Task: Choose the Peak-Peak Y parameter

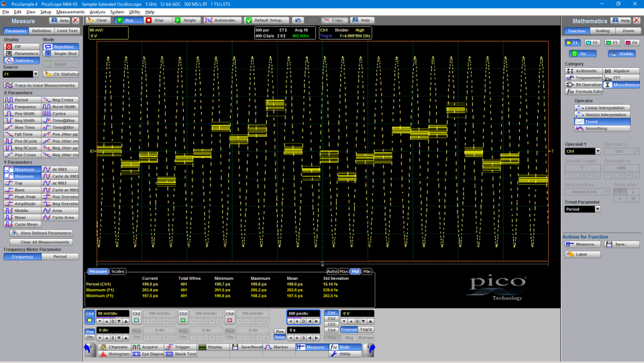Action: (22, 197)
